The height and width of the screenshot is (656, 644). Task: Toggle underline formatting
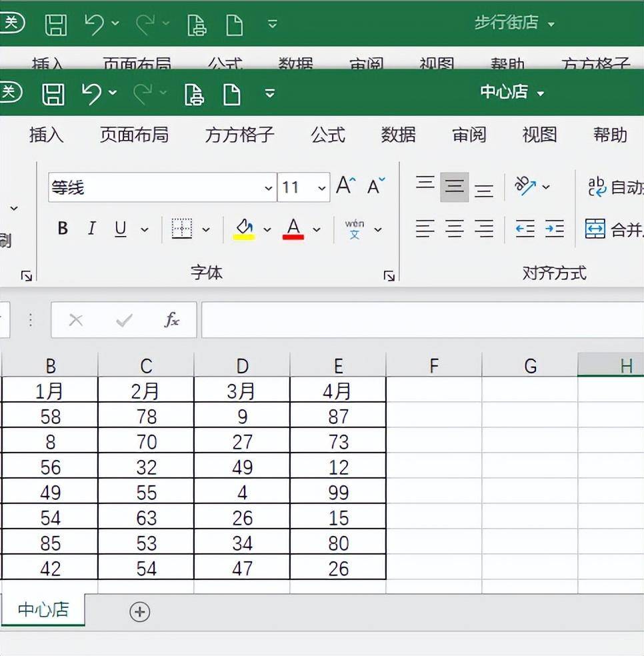coord(121,229)
